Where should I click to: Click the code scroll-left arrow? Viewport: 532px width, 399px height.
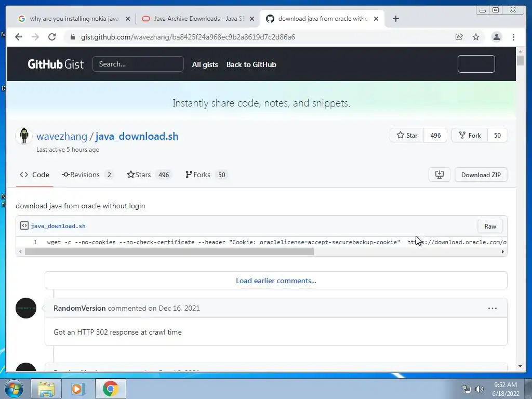pyautogui.click(x=20, y=252)
